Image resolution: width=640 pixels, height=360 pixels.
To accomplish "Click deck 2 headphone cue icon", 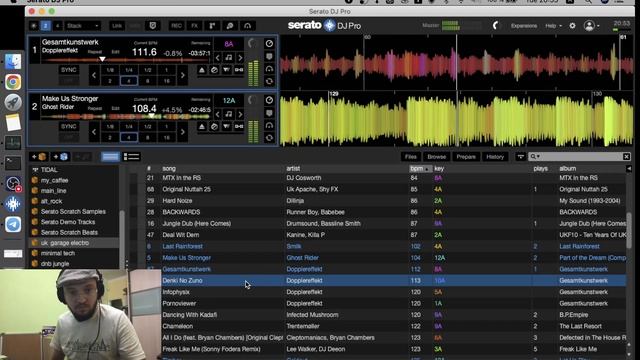I will 269,125.
